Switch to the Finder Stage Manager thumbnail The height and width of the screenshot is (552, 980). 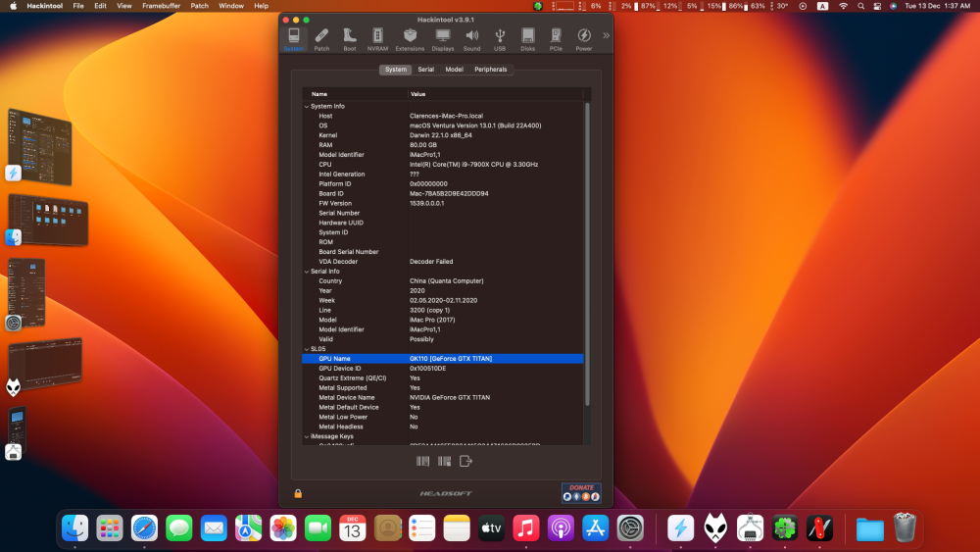[x=47, y=220]
